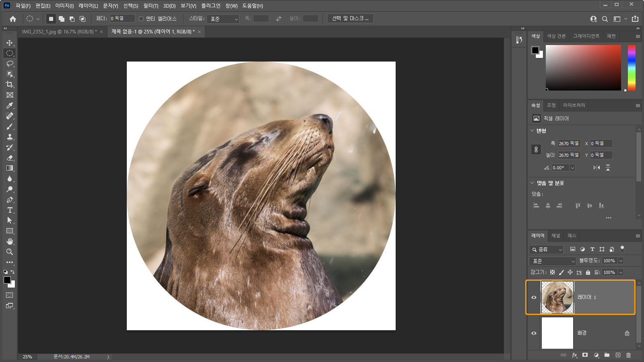Select the Eyedropper tool
Viewport: 644px width, 362px height.
pyautogui.click(x=10, y=105)
